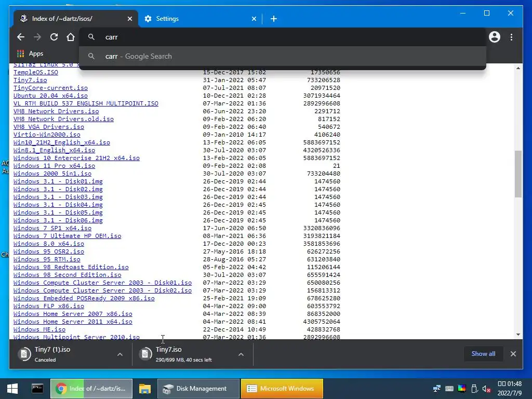Download VM8_VGA_Drivers.iso
The image size is (532, 399).
(x=48, y=127)
